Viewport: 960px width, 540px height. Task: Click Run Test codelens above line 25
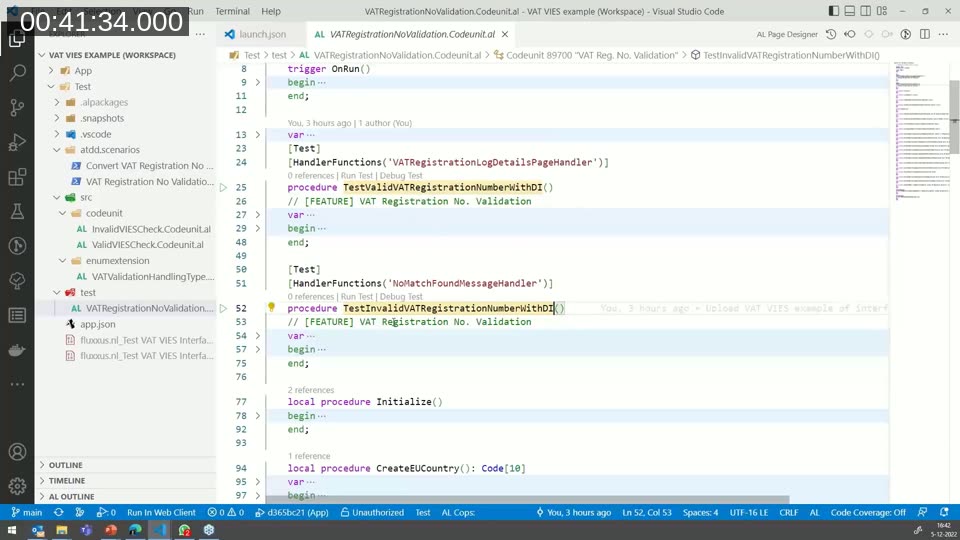coord(357,176)
